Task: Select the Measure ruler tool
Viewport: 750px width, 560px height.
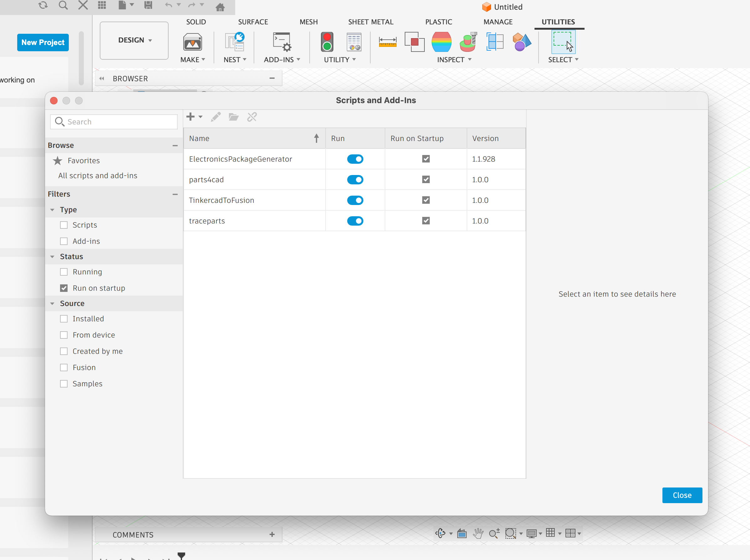Action: tap(388, 42)
